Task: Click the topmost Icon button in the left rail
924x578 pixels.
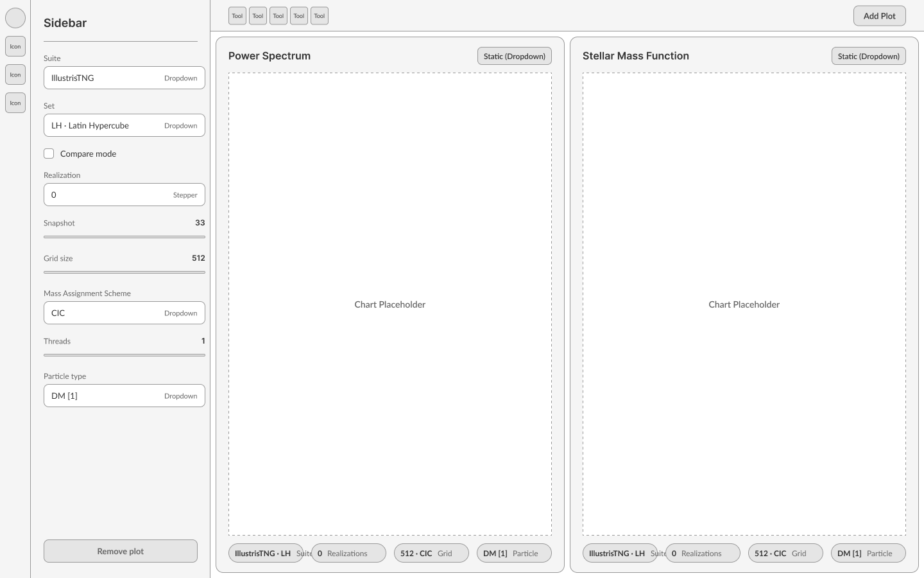Action: click(15, 46)
